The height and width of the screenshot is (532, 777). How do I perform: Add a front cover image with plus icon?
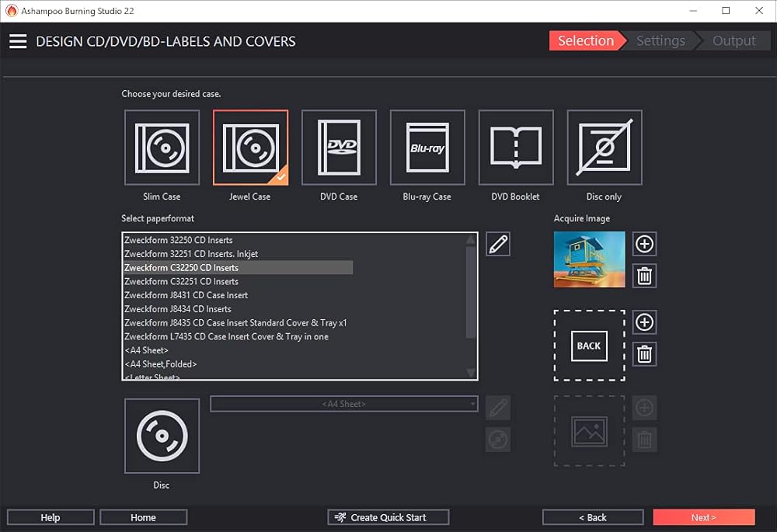coord(644,244)
